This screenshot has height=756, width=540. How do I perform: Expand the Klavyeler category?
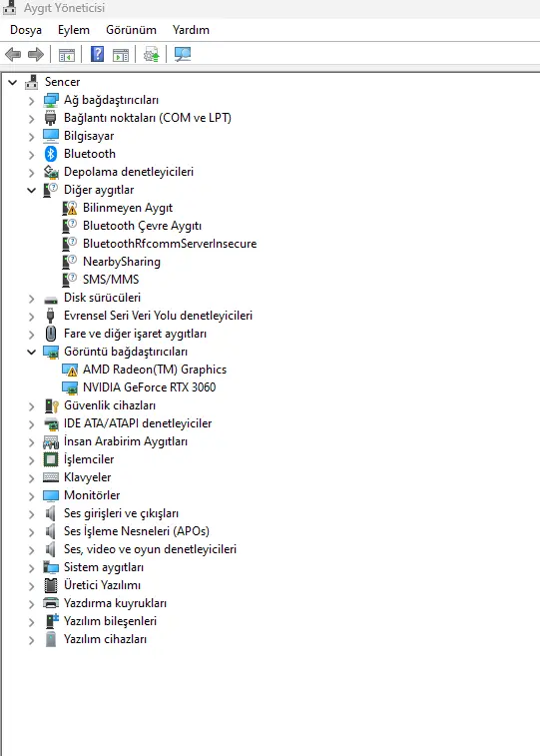tap(31, 478)
